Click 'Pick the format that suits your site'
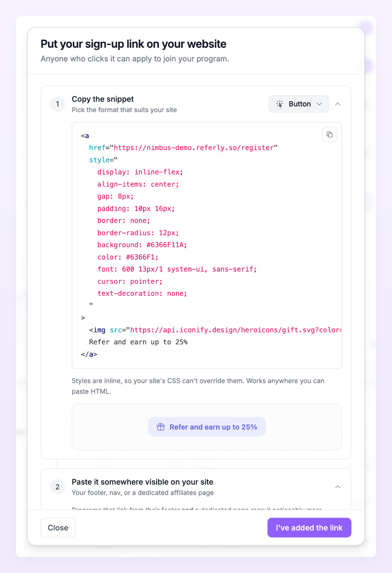The height and width of the screenshot is (573, 392). (x=124, y=110)
